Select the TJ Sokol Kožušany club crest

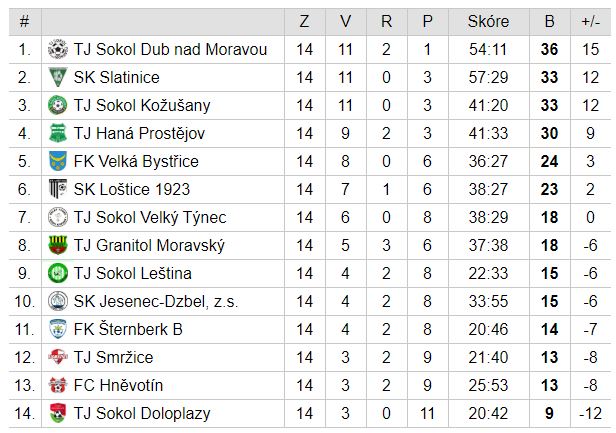58,105
